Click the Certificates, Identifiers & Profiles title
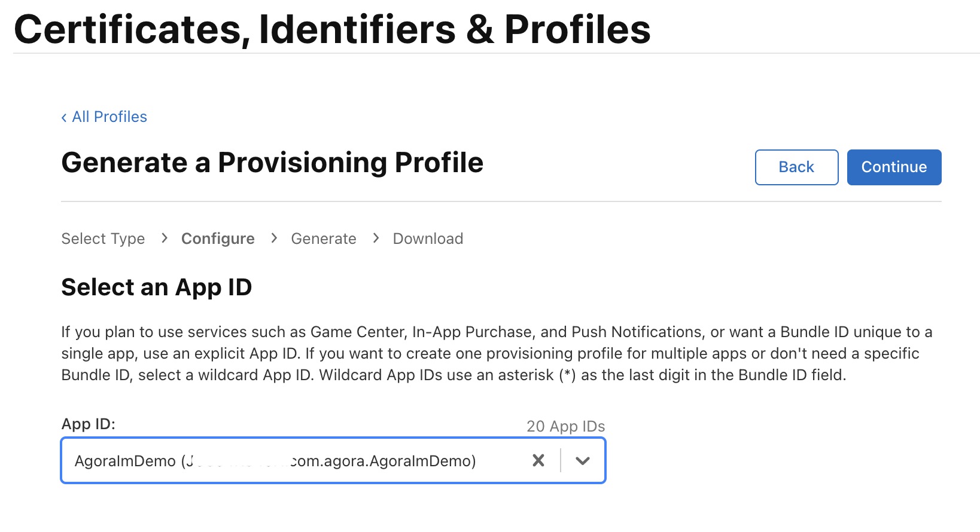The width and height of the screenshot is (980, 532). click(x=332, y=29)
